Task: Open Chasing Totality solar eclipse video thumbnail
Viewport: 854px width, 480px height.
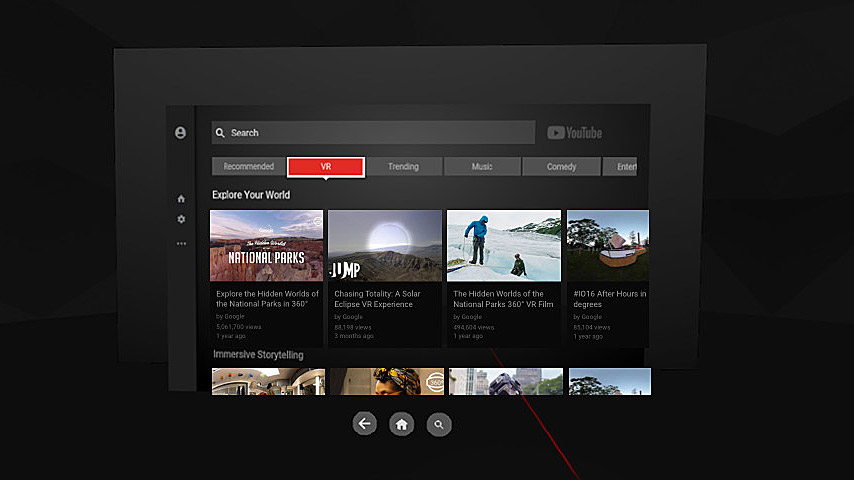Action: point(385,245)
